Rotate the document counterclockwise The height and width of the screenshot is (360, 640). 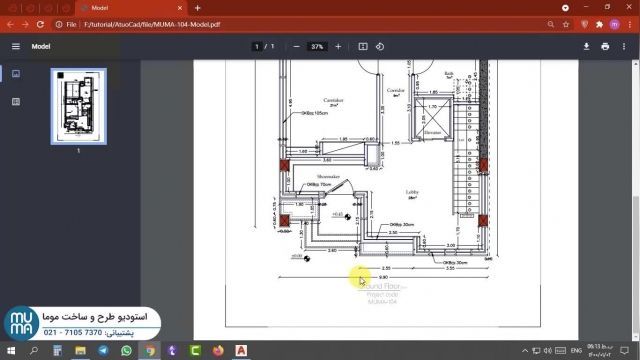pos(380,47)
